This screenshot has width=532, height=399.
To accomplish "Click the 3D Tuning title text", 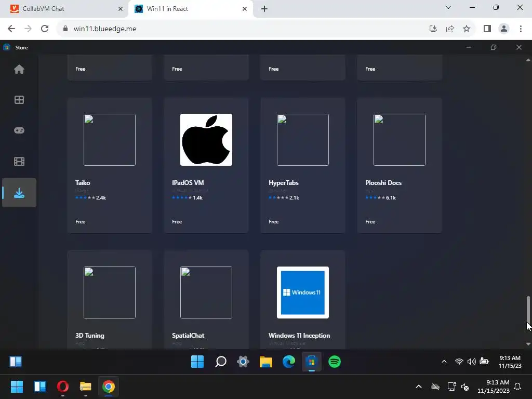I will [x=89, y=336].
